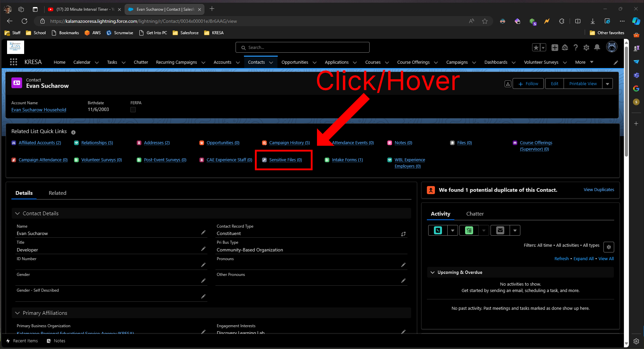
Task: Edit the Pronouns field pencil icon
Action: (403, 265)
